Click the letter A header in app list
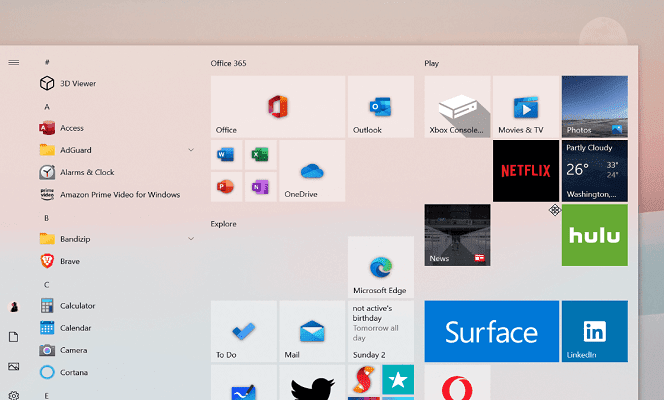Viewport: 664px width, 400px height. click(47, 106)
